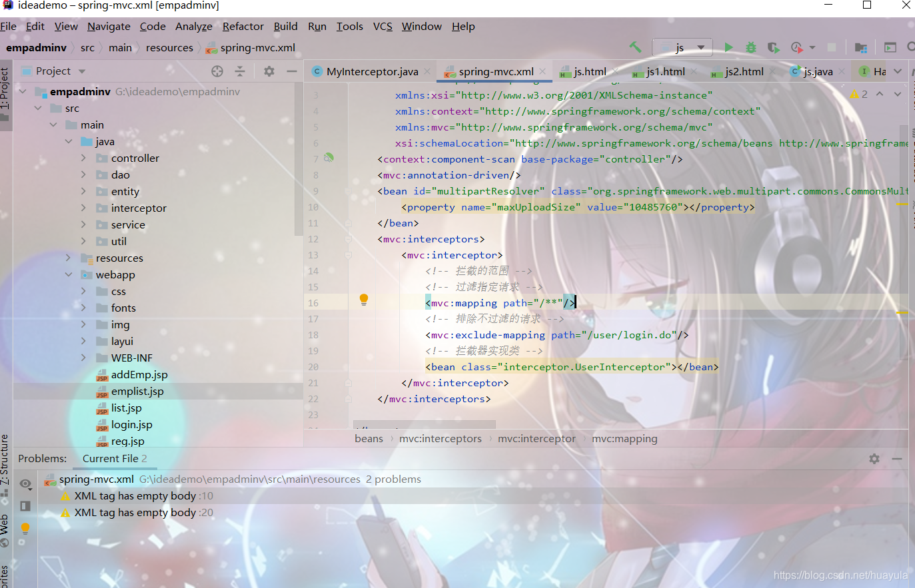Screen dimensions: 915x588
Task: Open the js run configuration dropdown
Action: tap(682, 47)
